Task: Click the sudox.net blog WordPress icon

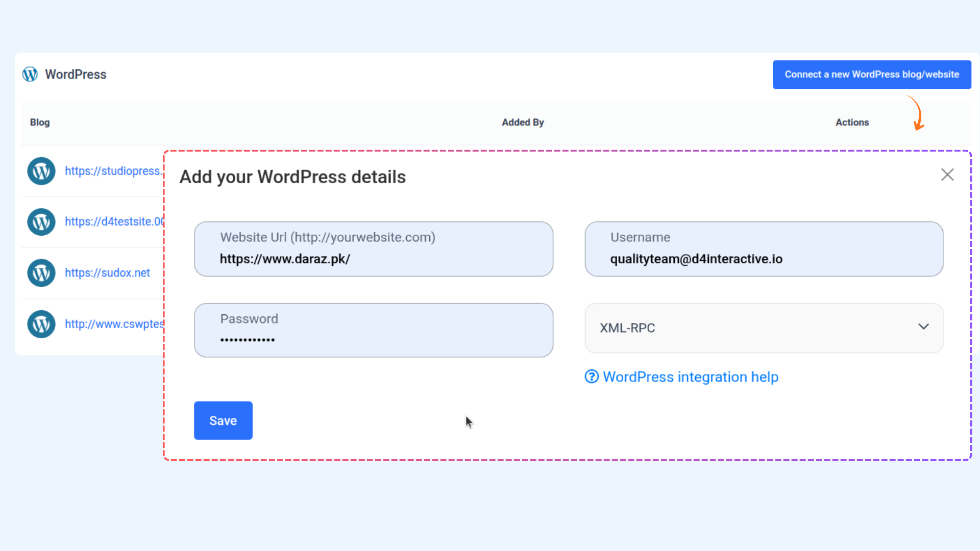Action: pos(41,273)
